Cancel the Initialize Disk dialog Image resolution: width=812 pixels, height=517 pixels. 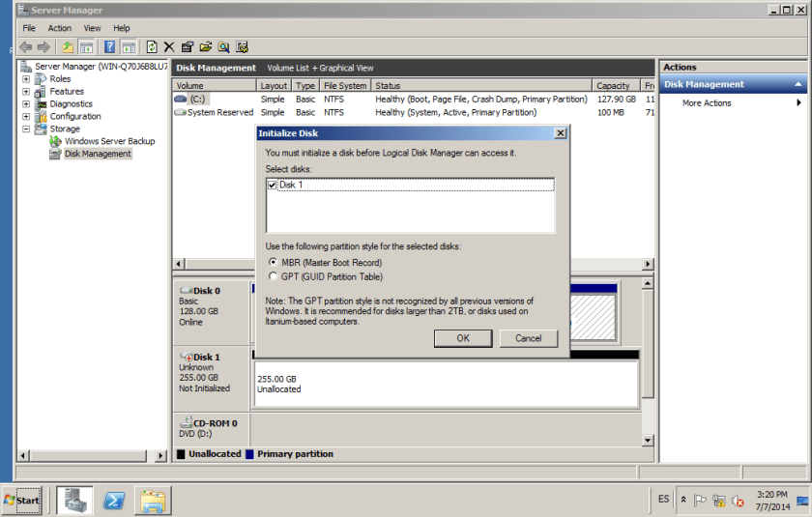click(x=528, y=338)
